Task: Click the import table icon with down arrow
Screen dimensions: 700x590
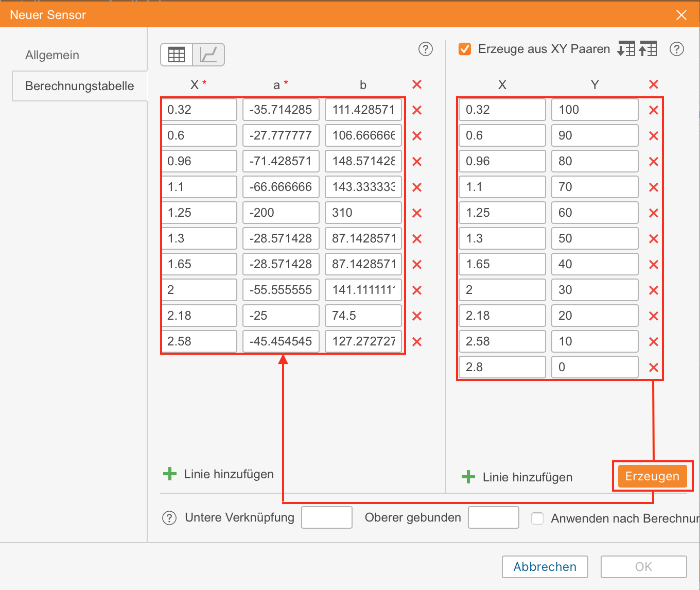Action: coord(626,49)
